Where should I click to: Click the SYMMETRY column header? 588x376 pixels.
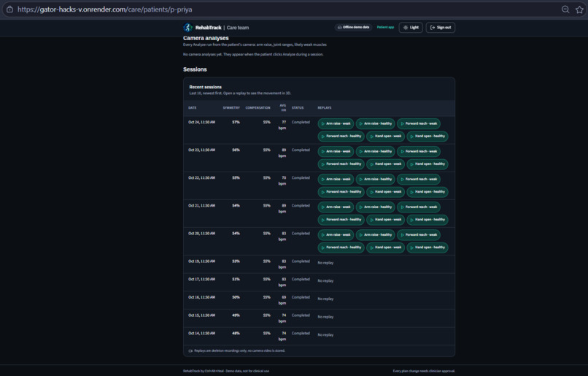(x=231, y=108)
